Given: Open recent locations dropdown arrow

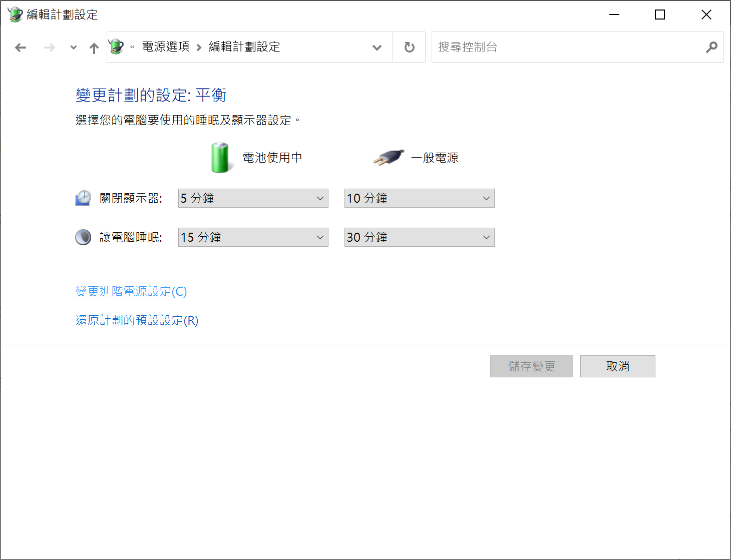Looking at the screenshot, I should [x=74, y=48].
